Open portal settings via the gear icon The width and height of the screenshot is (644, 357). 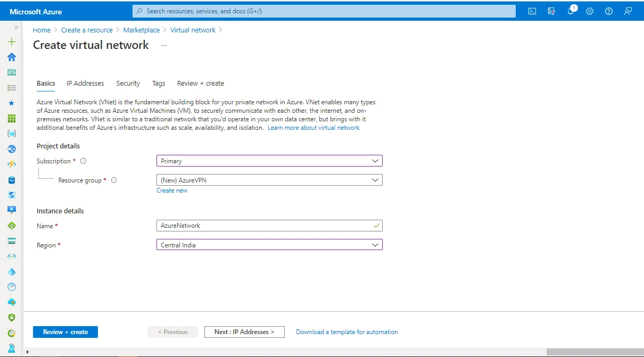[589, 11]
